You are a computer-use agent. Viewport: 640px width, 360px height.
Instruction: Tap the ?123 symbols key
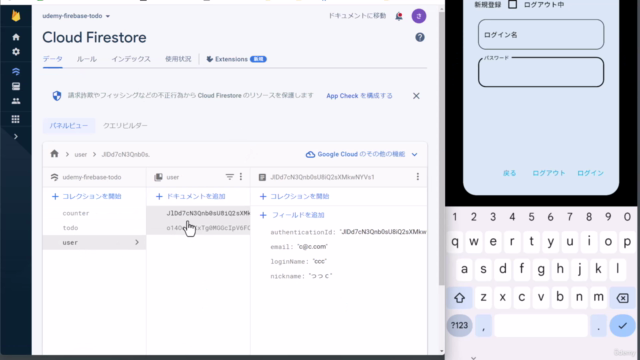click(460, 325)
